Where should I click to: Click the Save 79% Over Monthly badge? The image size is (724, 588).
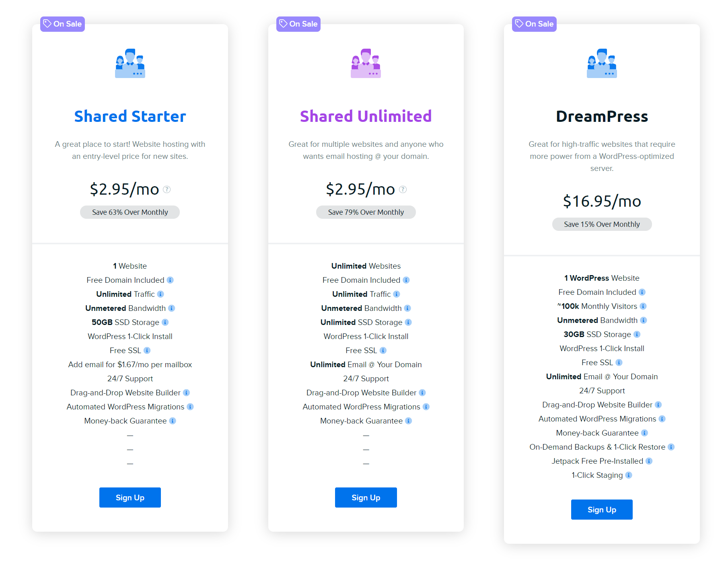(x=366, y=212)
